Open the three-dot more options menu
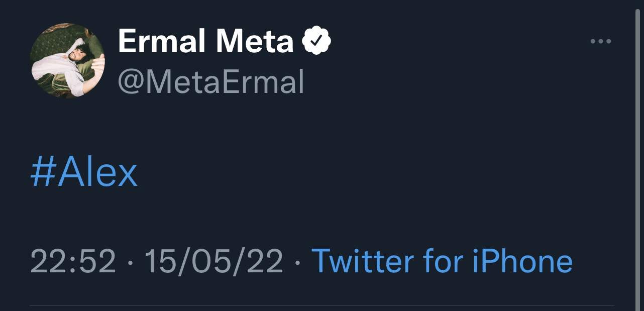Screen dimensions: 644x311 [600, 42]
